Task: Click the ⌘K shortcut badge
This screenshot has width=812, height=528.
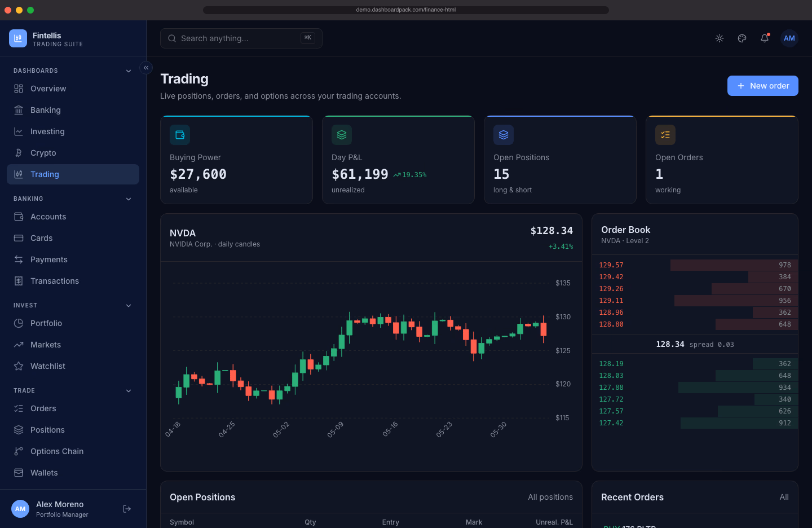Action: coord(308,38)
